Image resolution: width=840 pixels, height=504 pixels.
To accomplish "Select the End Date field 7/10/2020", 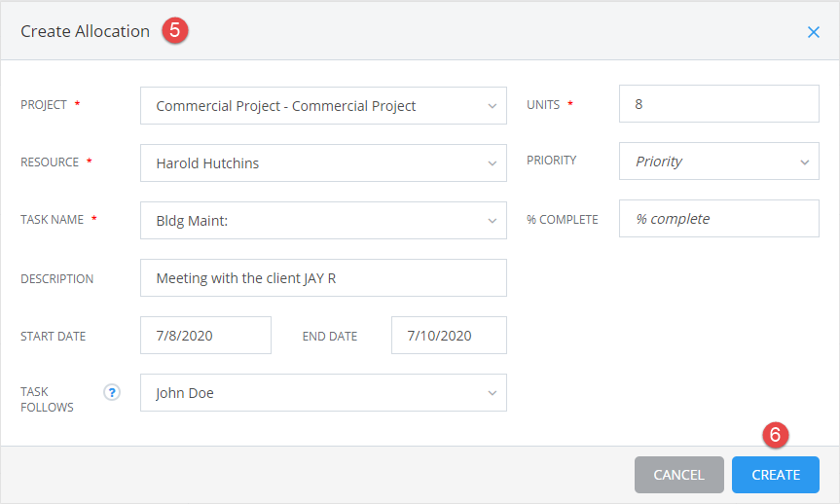I will (x=449, y=336).
